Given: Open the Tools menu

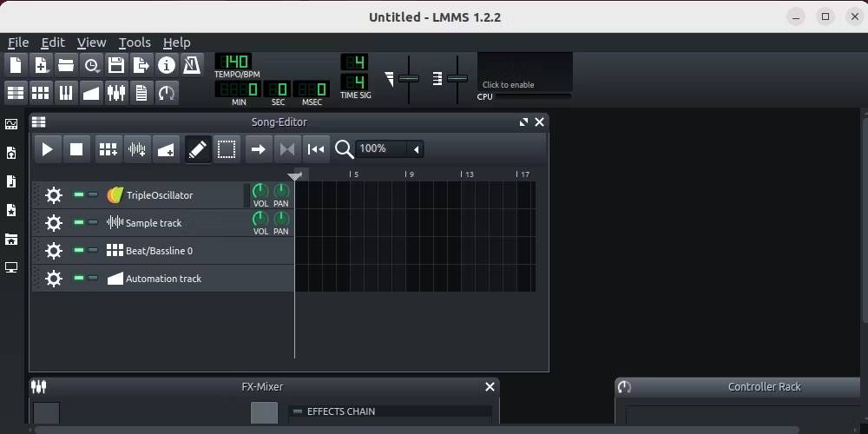Looking at the screenshot, I should 135,43.
